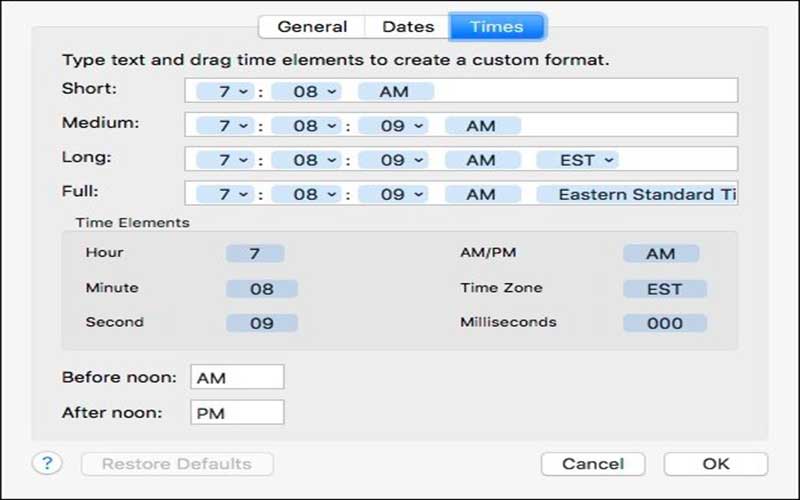
Task: Click the Before noon text field
Action: tap(237, 378)
